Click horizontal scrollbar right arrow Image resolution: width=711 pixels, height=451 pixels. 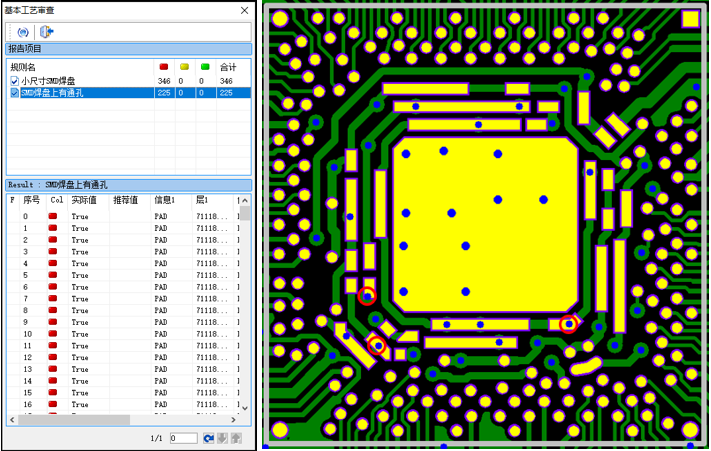234,420
